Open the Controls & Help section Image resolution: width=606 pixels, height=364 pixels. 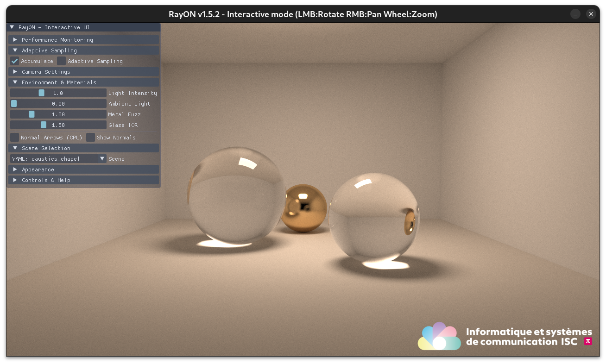(15, 180)
